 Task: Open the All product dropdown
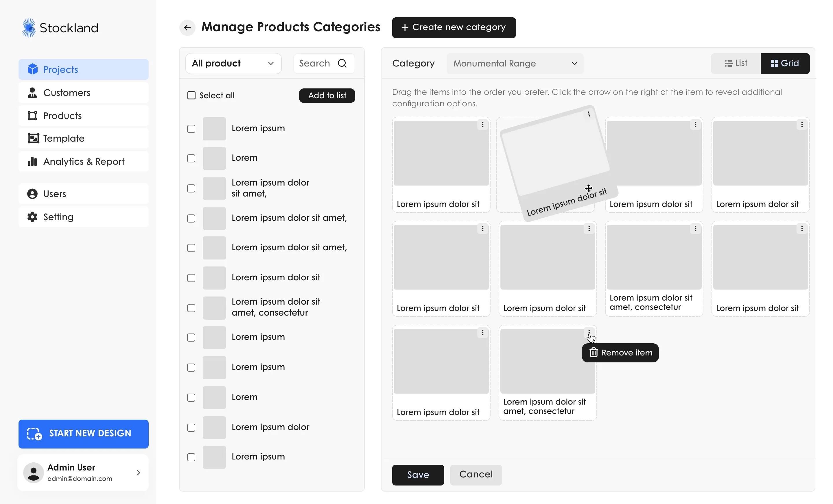pyautogui.click(x=233, y=63)
